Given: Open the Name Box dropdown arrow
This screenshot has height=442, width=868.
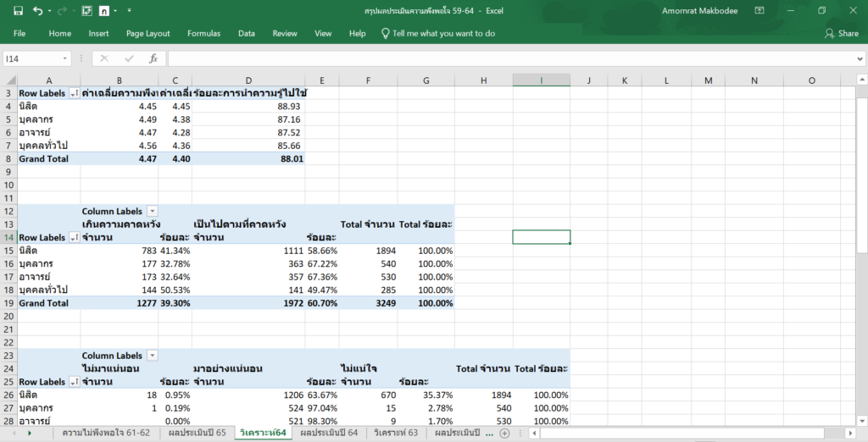Looking at the screenshot, I should 66,58.
